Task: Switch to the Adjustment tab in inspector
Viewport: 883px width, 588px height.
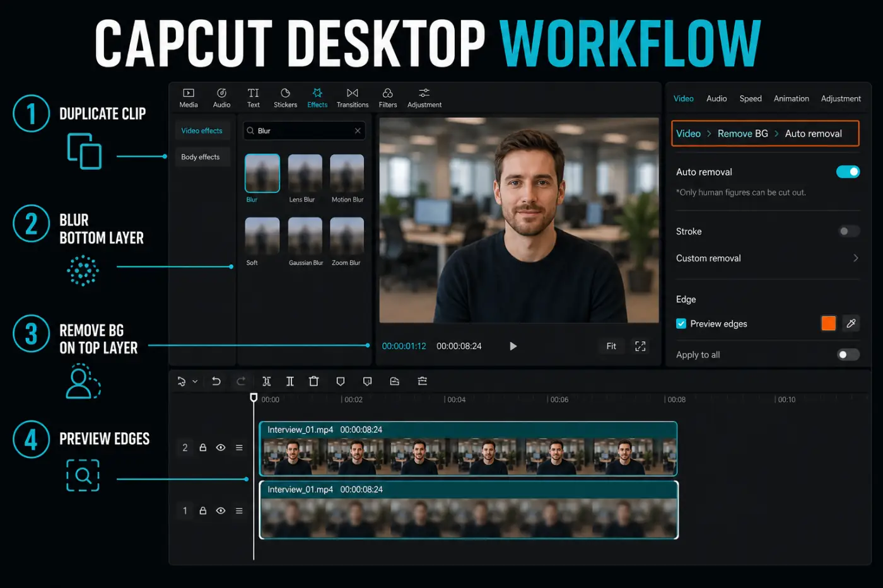Action: [x=841, y=98]
